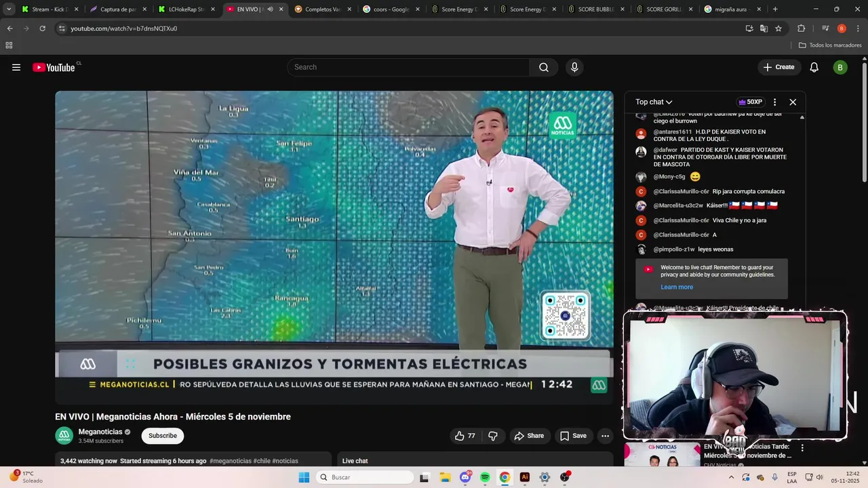868x488 pixels.
Task: Mute the EN VIVO tab audio
Action: click(x=270, y=9)
